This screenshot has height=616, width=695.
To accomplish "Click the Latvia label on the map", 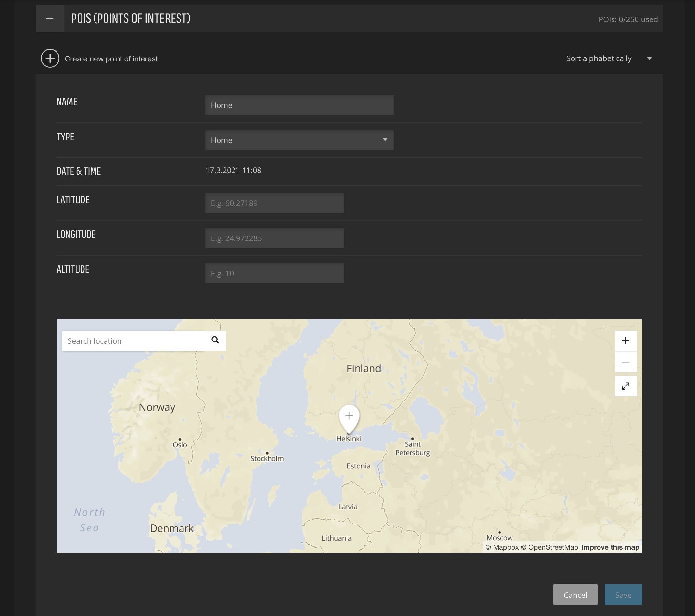I will [347, 507].
